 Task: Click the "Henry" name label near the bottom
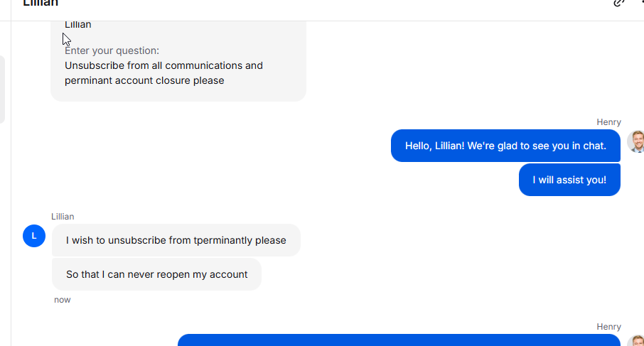(x=608, y=327)
